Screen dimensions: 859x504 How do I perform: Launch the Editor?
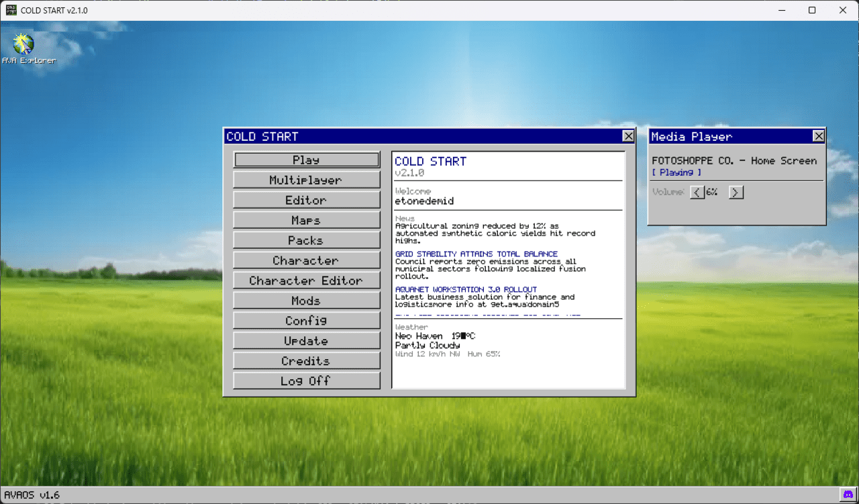[x=307, y=200]
